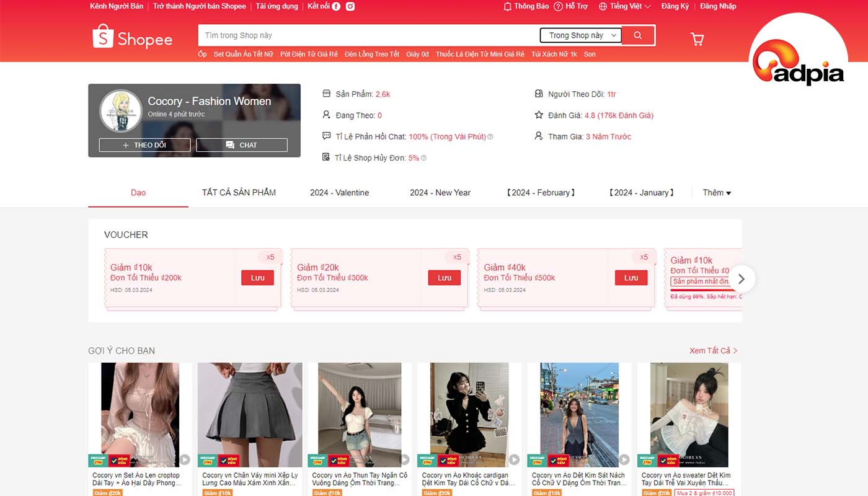Open the Facebook icon next to Kết nối

click(336, 6)
